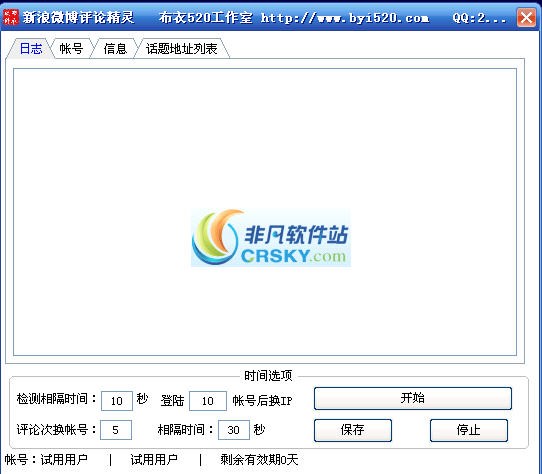Focus the 登陆 account count field
The height and width of the screenshot is (474, 542).
[x=208, y=401]
